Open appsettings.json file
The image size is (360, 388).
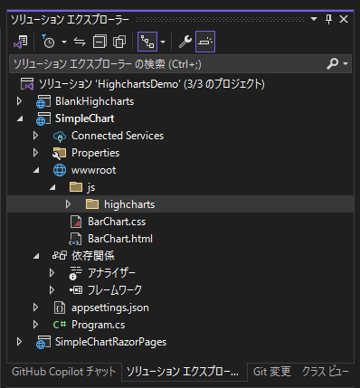click(110, 308)
